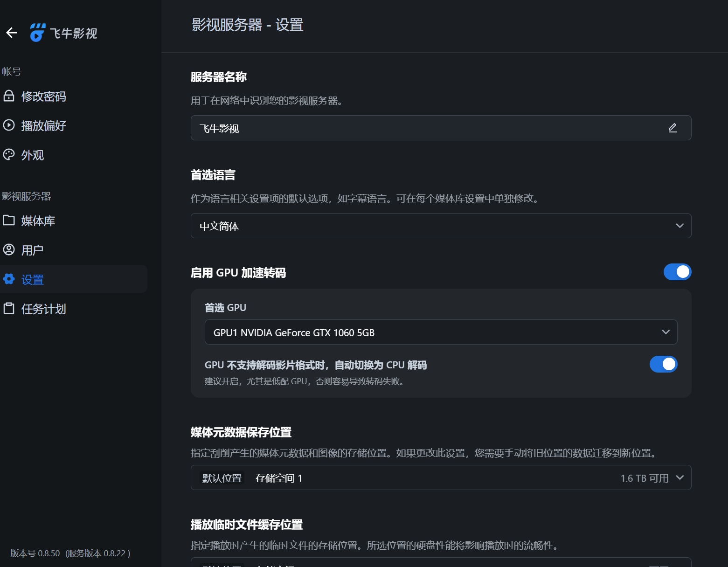Click the pencil edit icon in server name

click(673, 128)
